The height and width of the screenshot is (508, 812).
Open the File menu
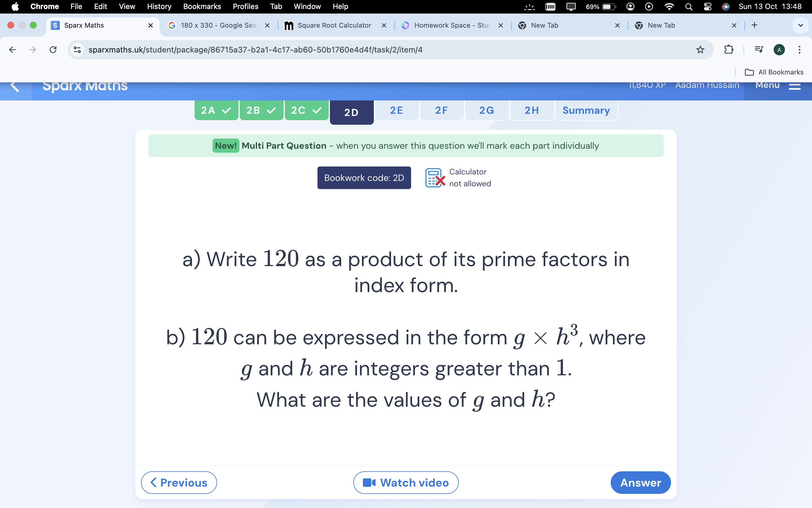pyautogui.click(x=76, y=6)
